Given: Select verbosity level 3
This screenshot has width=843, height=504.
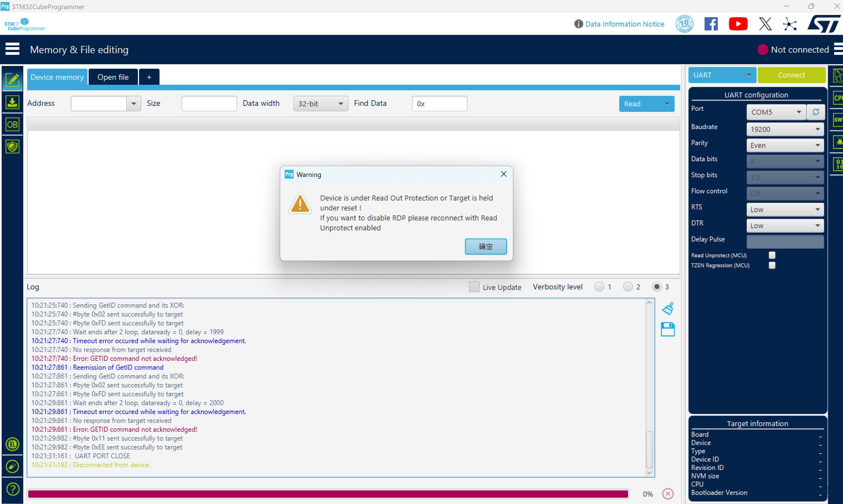Looking at the screenshot, I should (x=657, y=287).
